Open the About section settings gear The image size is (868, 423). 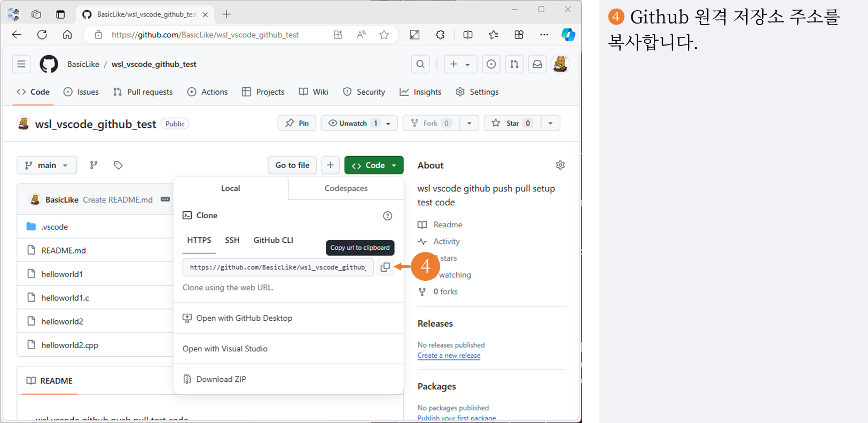[x=560, y=165]
